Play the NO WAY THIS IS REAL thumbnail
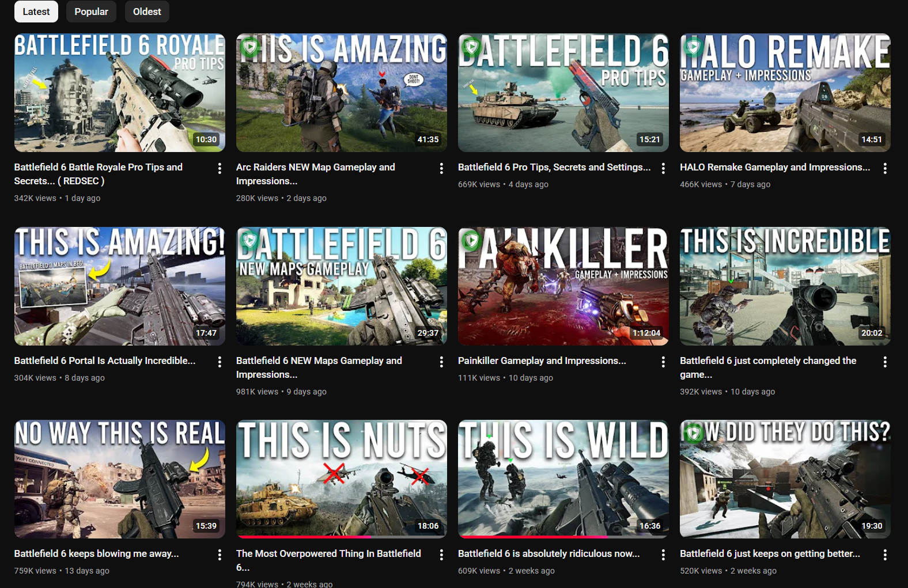The width and height of the screenshot is (908, 588). click(x=120, y=479)
